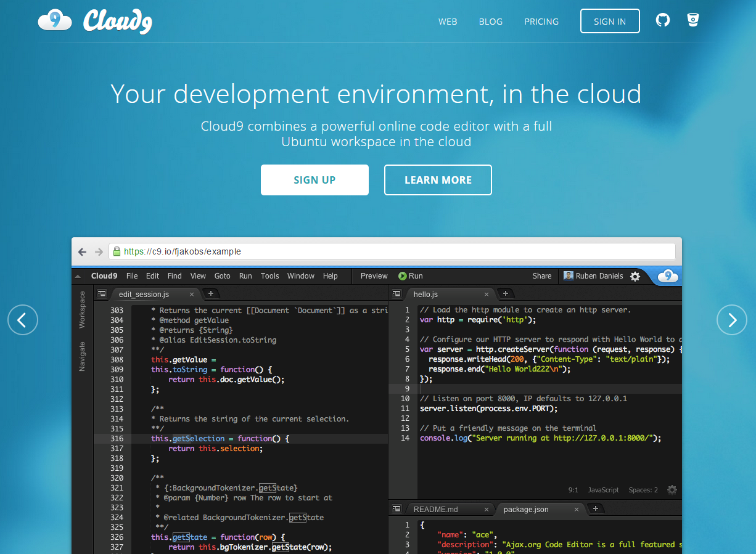The height and width of the screenshot is (554, 756).
Task: Click the SIGN UP button
Action: click(x=314, y=180)
